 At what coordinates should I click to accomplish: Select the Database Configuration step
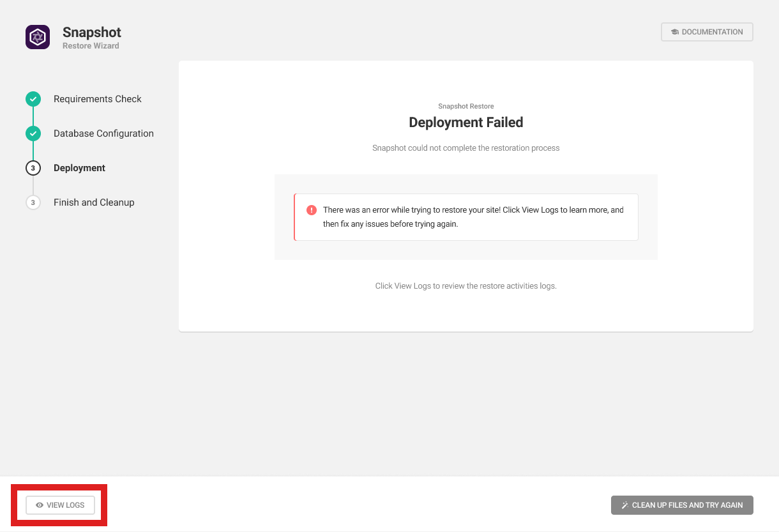[x=103, y=133]
